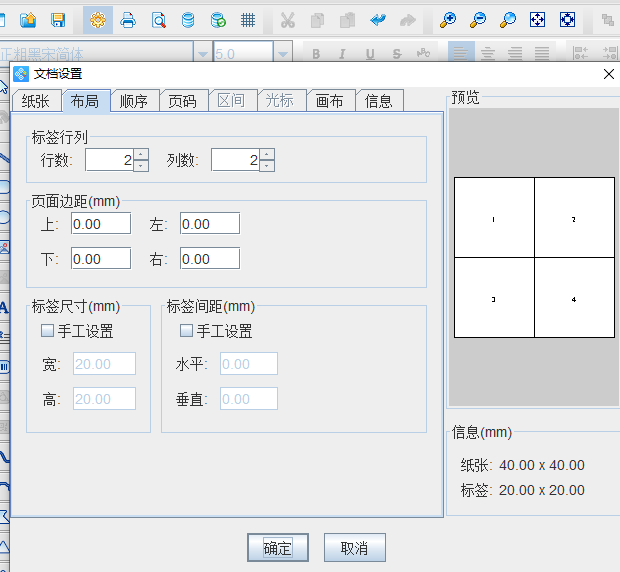This screenshot has height=572, width=620.
Task: Click the 上 page margin input field
Action: coord(100,224)
